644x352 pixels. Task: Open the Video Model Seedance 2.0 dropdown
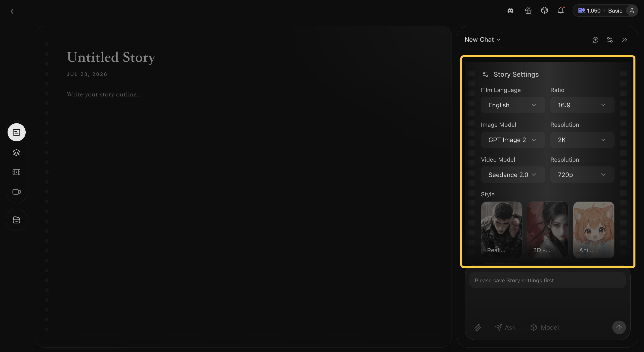click(513, 175)
